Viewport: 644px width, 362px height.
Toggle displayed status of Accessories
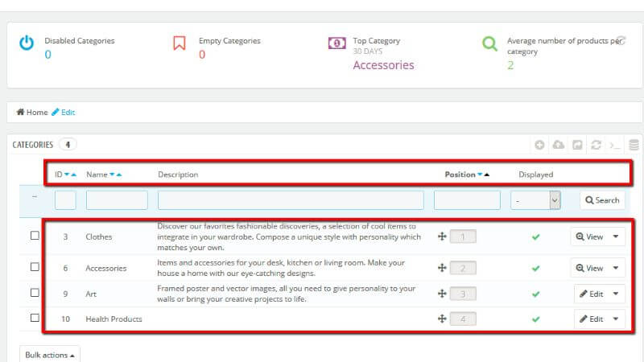pos(535,269)
